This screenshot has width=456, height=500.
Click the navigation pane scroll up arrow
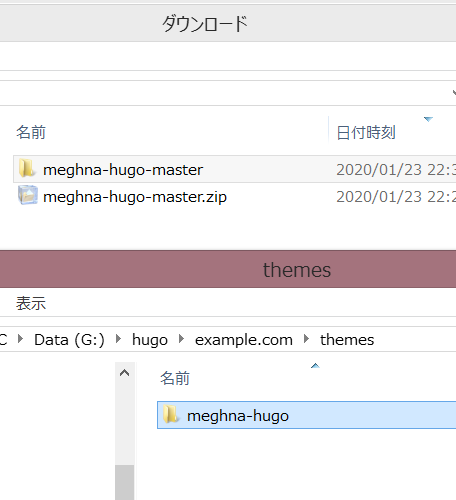click(x=125, y=373)
